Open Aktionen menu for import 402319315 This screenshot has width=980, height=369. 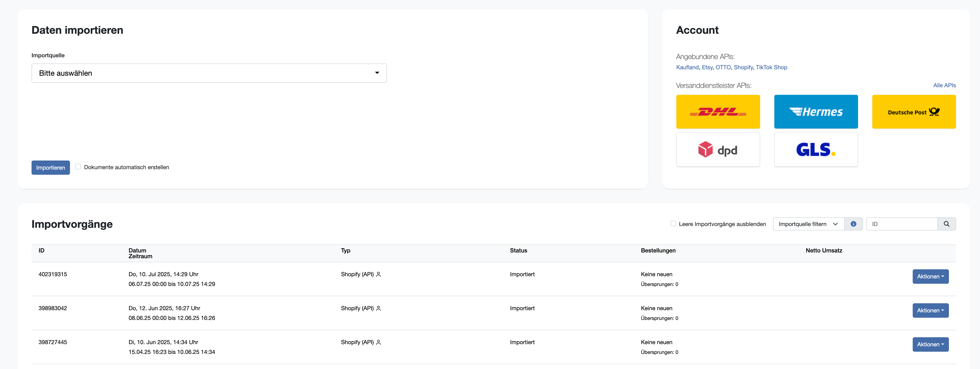click(x=930, y=277)
